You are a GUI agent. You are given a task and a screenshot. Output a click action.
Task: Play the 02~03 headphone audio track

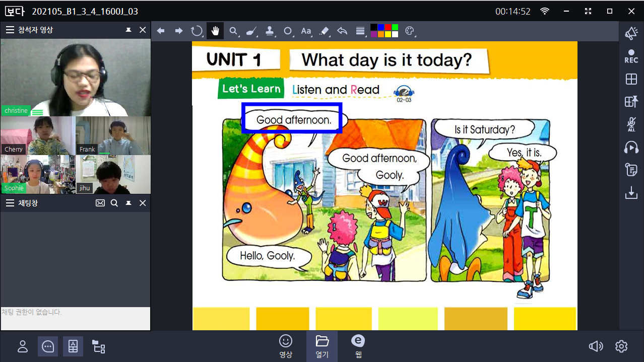coord(404,93)
